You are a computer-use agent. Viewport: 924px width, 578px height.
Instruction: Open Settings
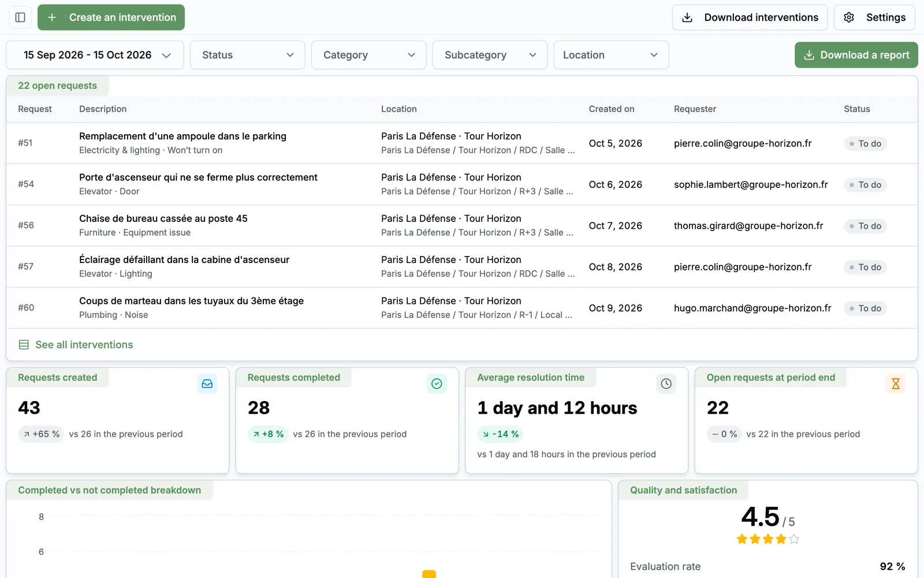(874, 17)
